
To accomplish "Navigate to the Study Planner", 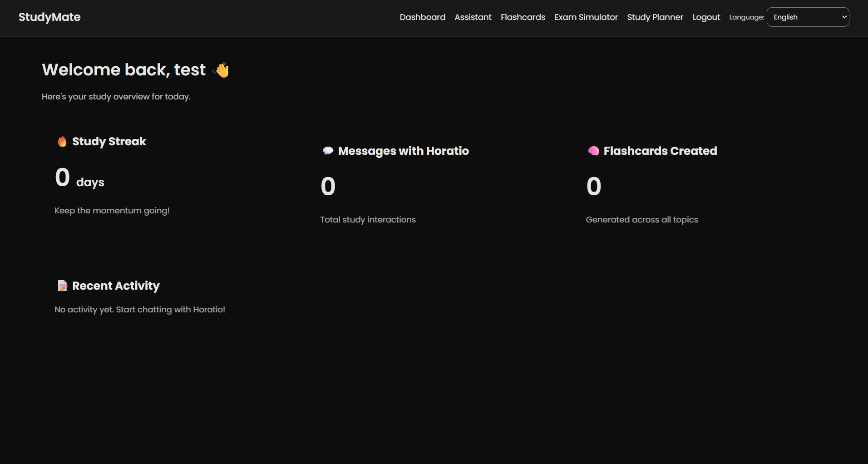I will [655, 17].
